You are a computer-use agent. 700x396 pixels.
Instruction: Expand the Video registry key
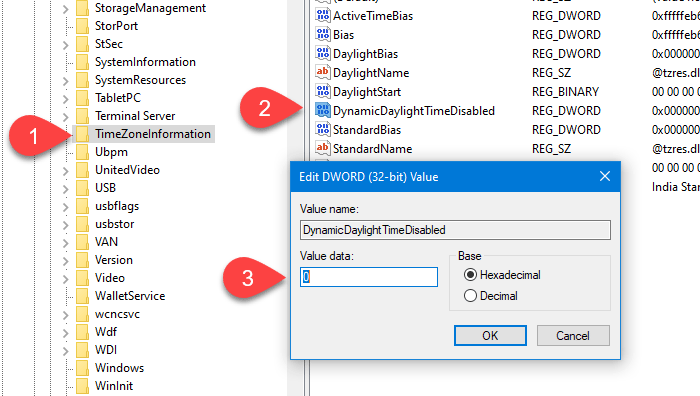(66, 279)
